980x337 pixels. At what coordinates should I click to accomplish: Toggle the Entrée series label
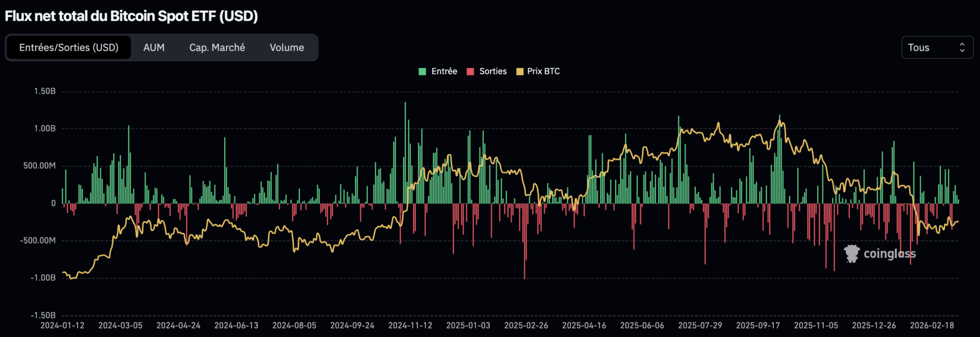(x=444, y=71)
